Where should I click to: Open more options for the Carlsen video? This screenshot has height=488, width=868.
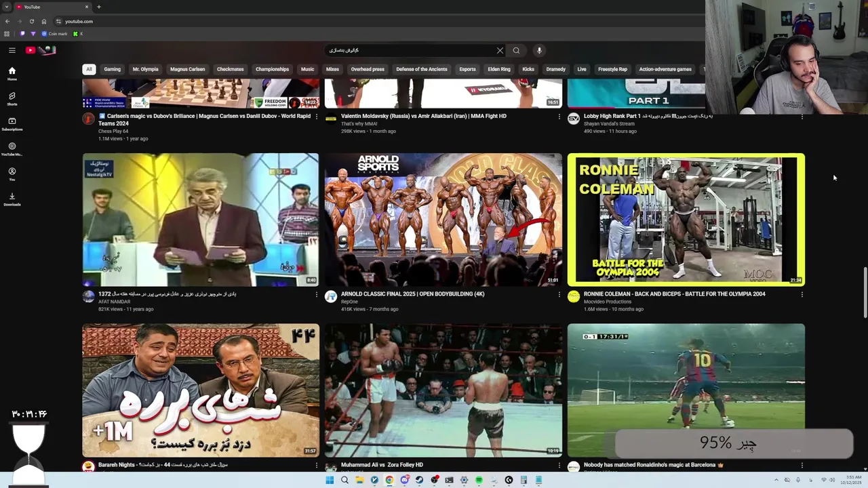click(316, 117)
